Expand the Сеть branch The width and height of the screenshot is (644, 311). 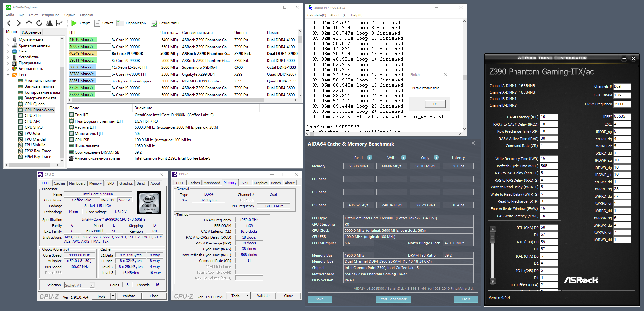point(8,51)
